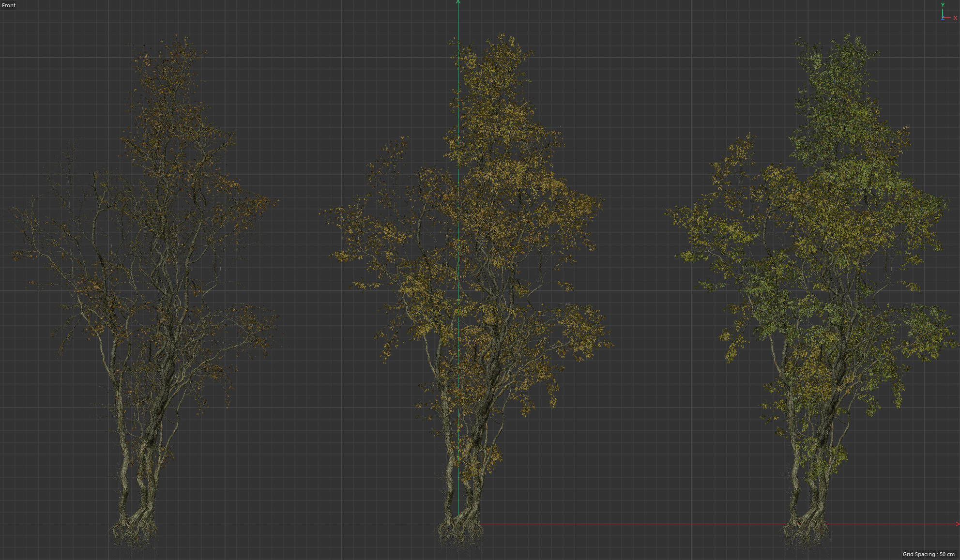This screenshot has width=960, height=560.
Task: Select the sparse bare tree model
Action: [x=145, y=293]
